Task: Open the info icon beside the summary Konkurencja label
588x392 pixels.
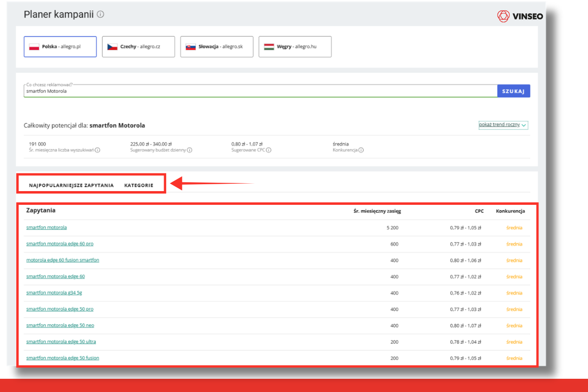Action: (x=361, y=150)
